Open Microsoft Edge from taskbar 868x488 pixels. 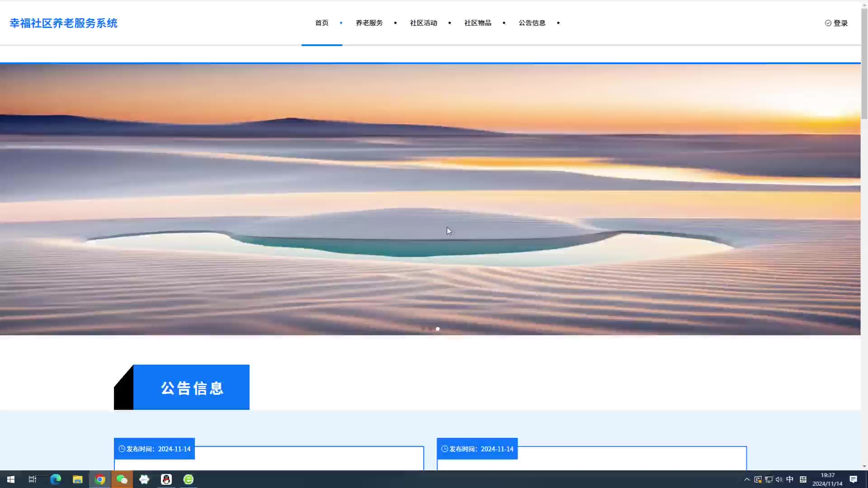56,479
